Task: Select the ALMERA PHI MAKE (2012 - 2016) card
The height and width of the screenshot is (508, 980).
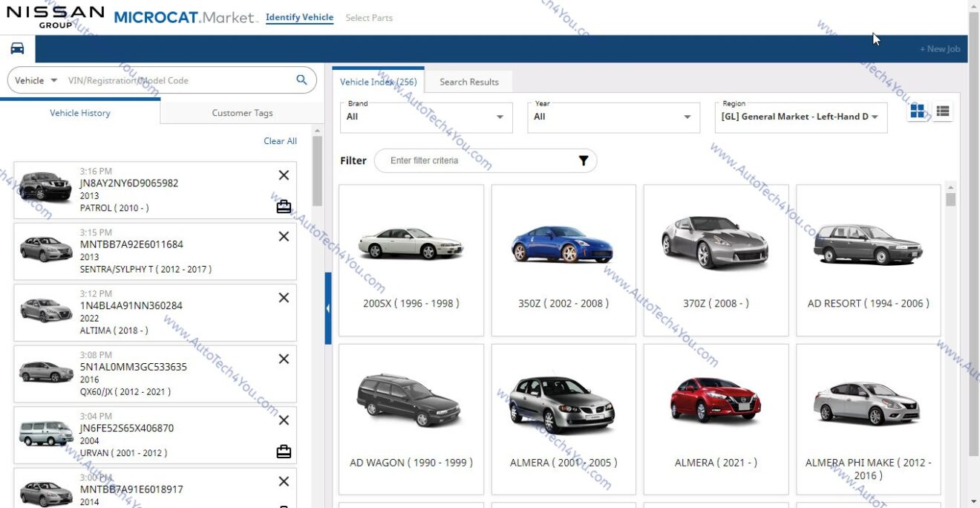Action: (x=869, y=420)
